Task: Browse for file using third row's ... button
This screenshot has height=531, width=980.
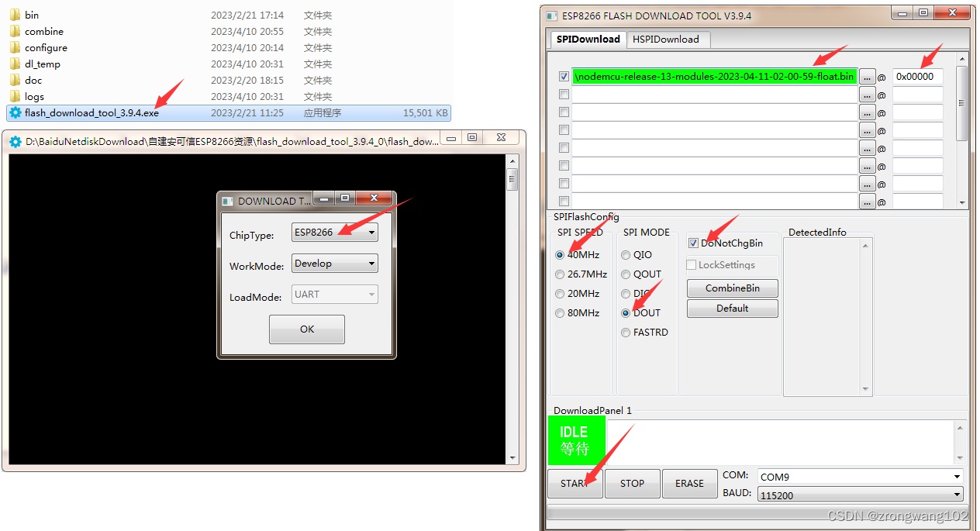Action: pyautogui.click(x=868, y=112)
